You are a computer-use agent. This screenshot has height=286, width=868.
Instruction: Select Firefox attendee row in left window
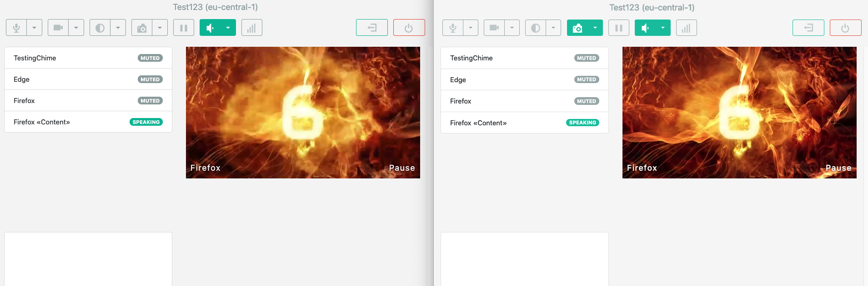point(88,101)
